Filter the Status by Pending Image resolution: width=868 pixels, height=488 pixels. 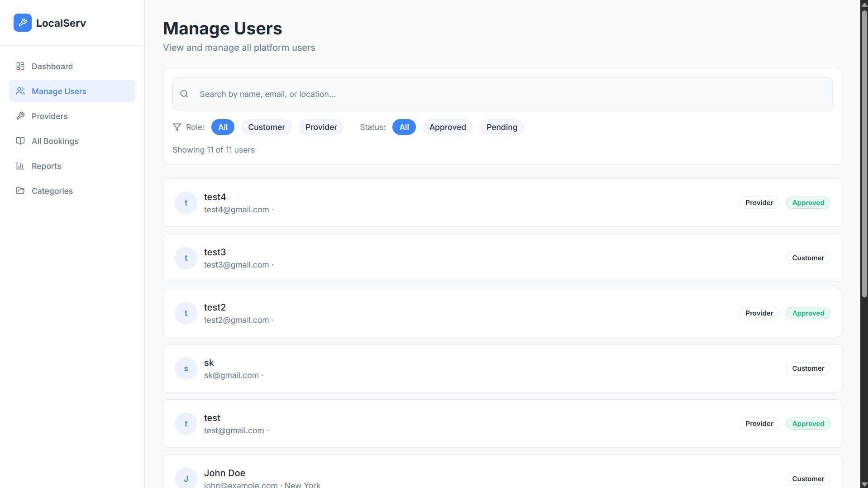(x=502, y=127)
